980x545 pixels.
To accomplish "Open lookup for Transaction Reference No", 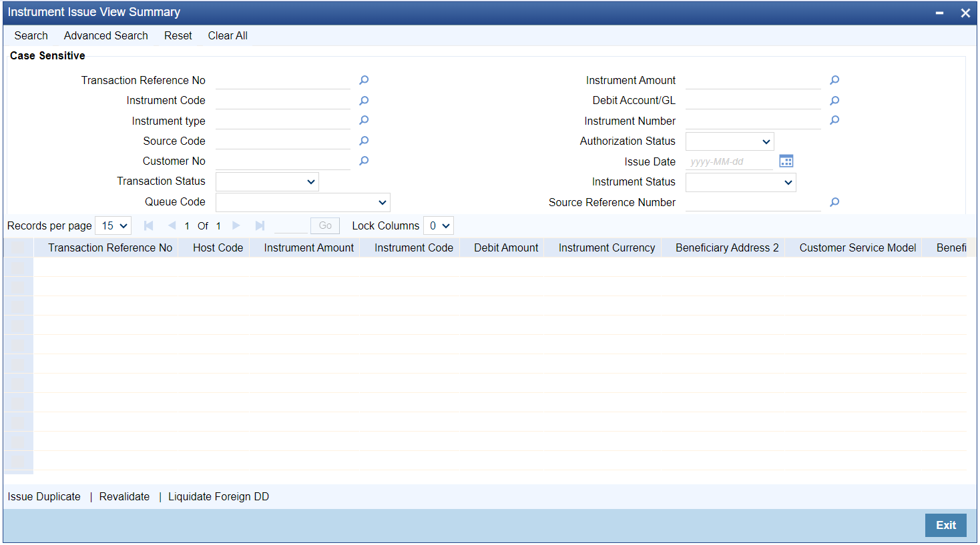I will coord(364,80).
